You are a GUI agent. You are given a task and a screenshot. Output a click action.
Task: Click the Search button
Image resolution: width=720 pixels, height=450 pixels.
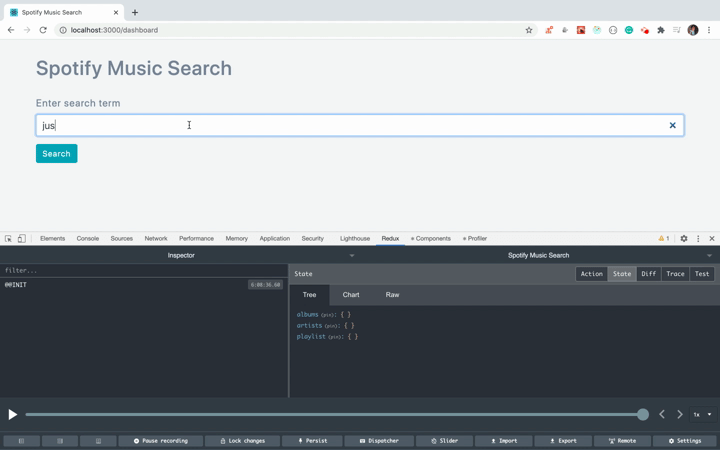(56, 153)
